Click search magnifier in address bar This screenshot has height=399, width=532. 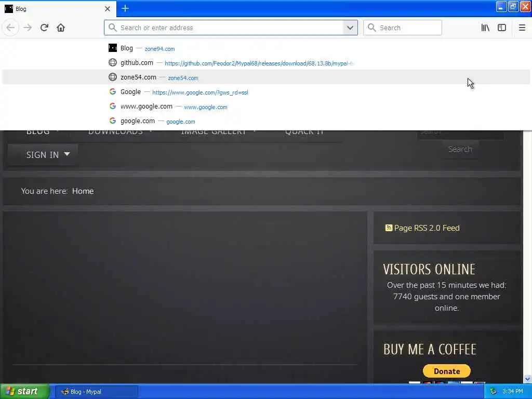(x=113, y=28)
